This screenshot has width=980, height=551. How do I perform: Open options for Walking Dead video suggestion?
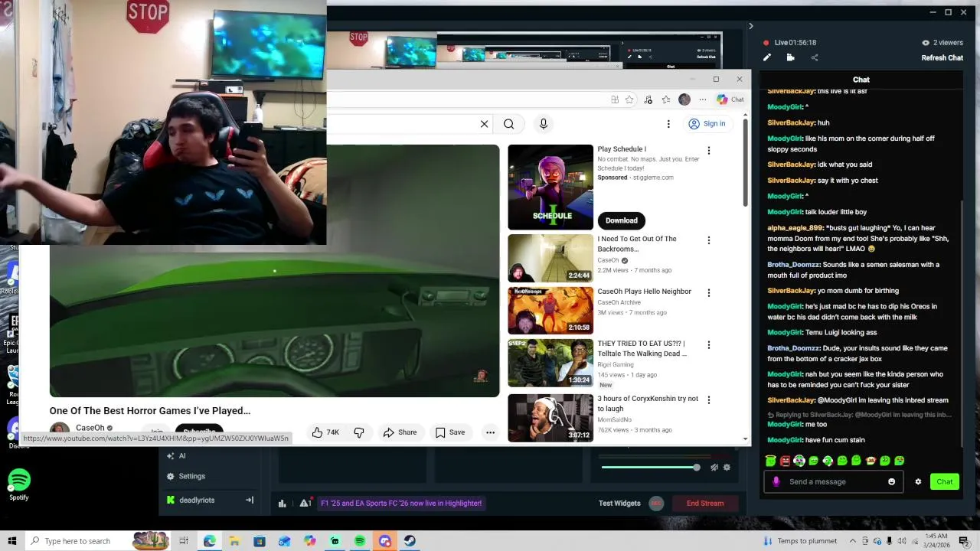click(709, 345)
